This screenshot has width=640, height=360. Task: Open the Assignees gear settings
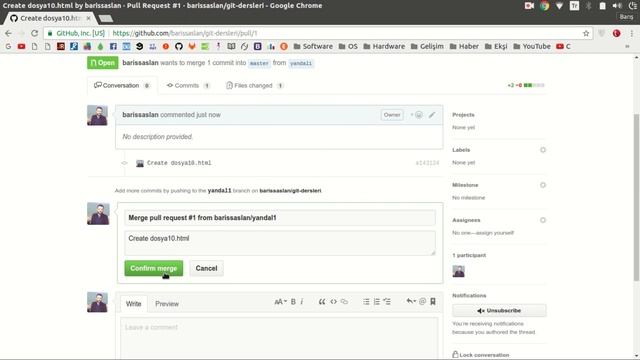(x=543, y=220)
